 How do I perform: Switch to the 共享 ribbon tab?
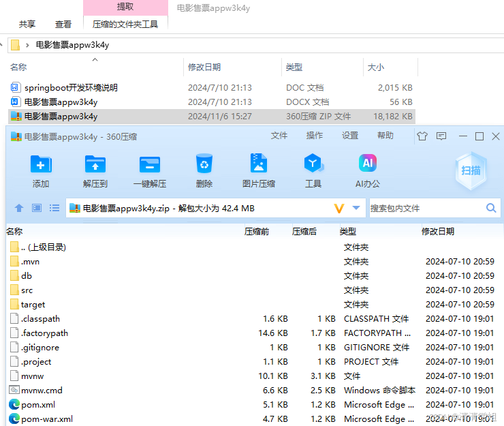27,25
